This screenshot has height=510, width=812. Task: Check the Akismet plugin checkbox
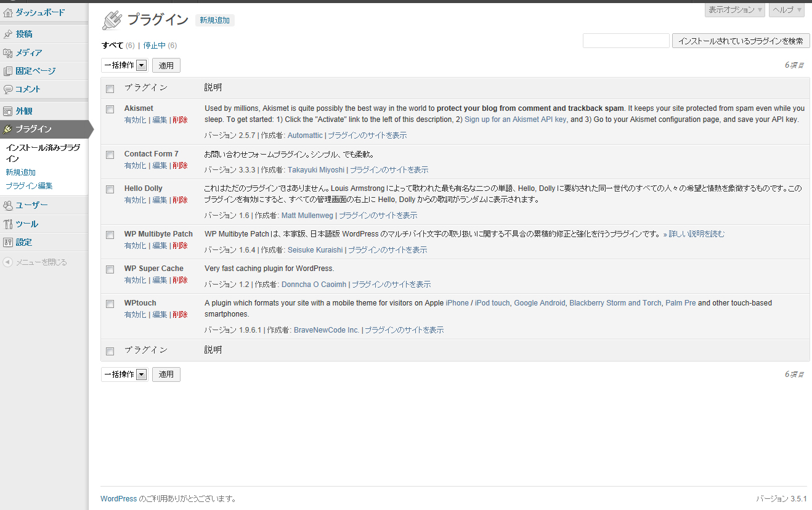pyautogui.click(x=110, y=109)
